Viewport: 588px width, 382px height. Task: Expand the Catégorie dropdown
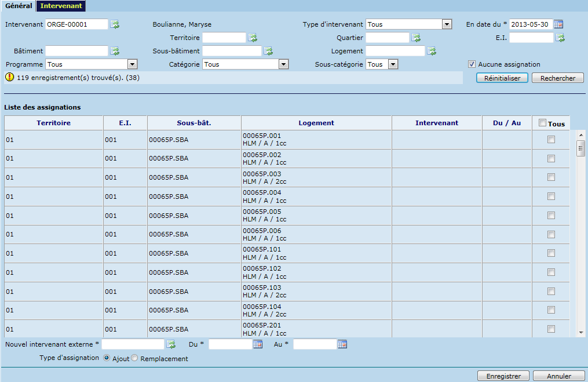[x=283, y=64]
